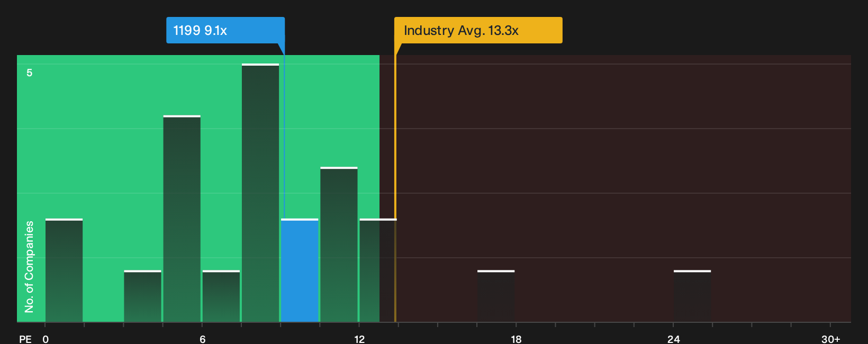
Task: Click the '5' y-axis value
Action: click(x=30, y=73)
